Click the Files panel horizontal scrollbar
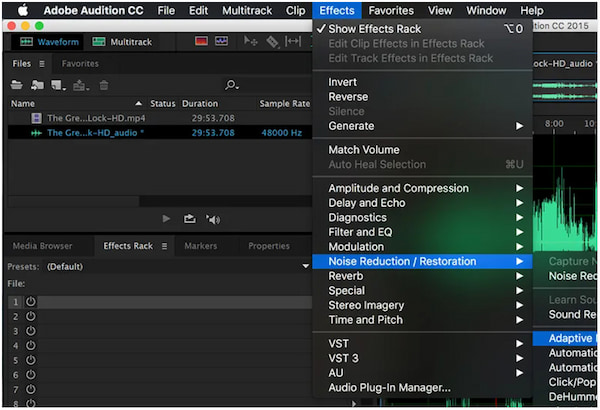This screenshot has height=410, width=600. point(74,201)
